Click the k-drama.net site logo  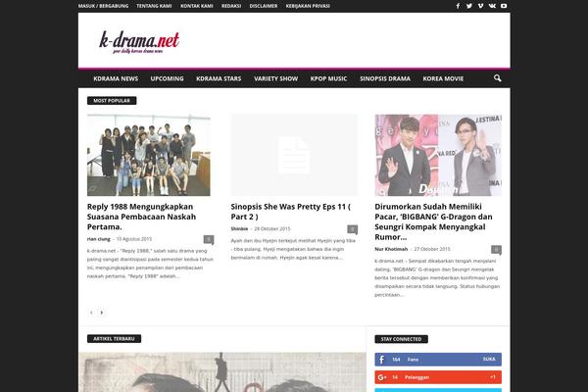point(139,42)
